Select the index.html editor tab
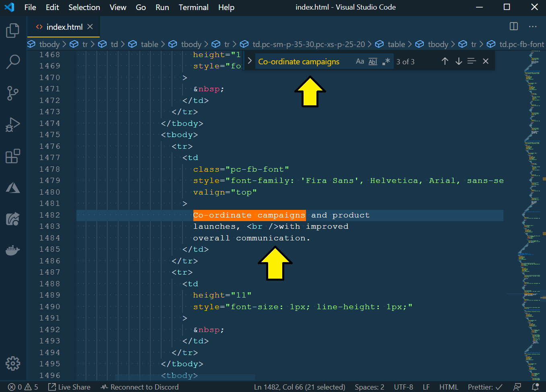The width and height of the screenshot is (546, 392). [x=64, y=27]
